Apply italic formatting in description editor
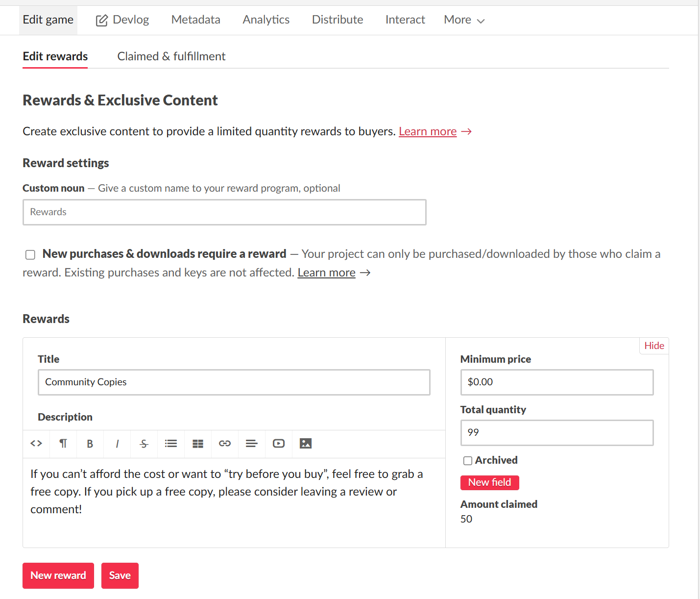This screenshot has width=700, height=599. coord(117,444)
